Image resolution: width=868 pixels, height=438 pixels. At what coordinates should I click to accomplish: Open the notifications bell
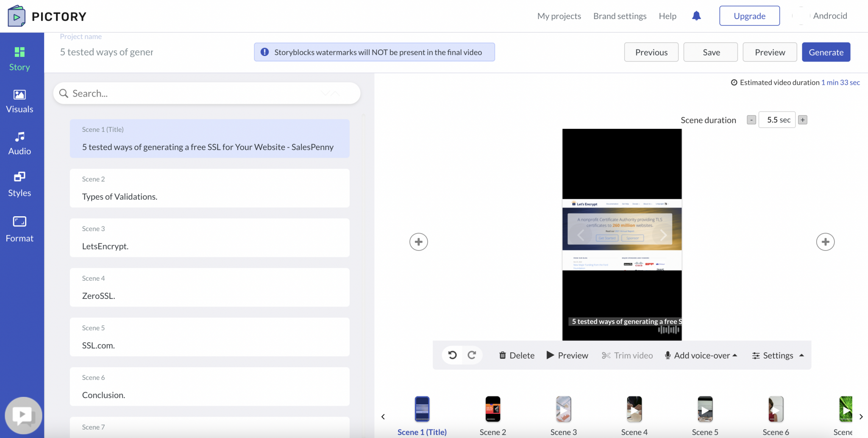pyautogui.click(x=696, y=16)
